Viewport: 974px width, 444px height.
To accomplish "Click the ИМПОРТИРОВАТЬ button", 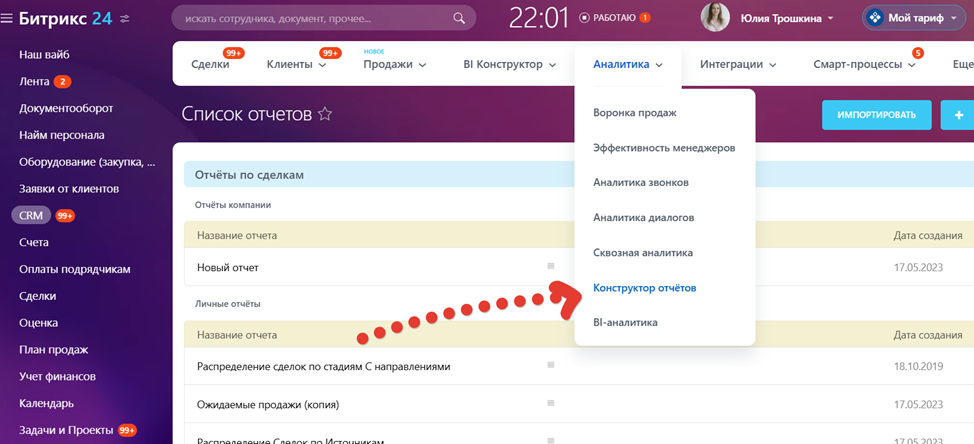I will tap(876, 115).
